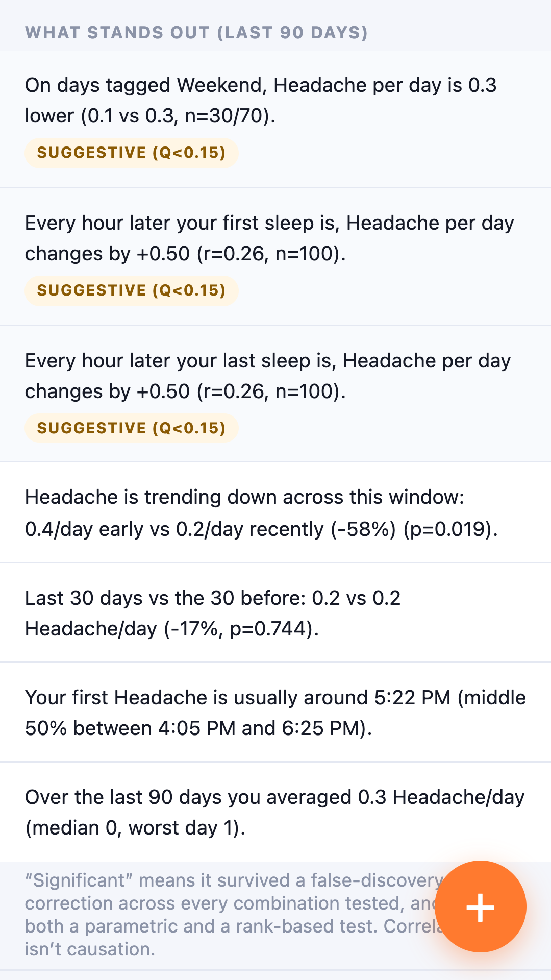Open the last sleep timing insight
This screenshot has width=551, height=980.
point(275,394)
